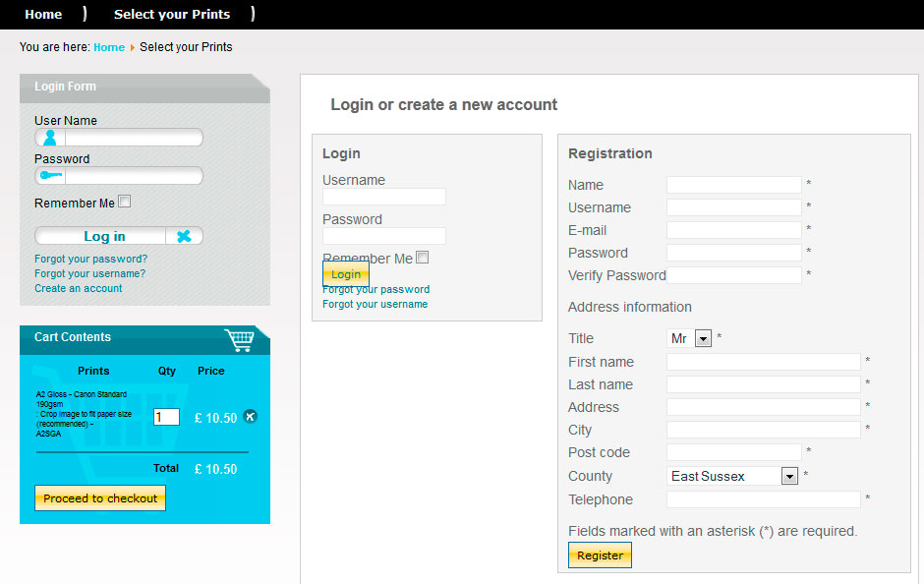Viewport: 924px width, 584px height.
Task: Focus the cart quantity field showing 1
Action: pyautogui.click(x=166, y=417)
